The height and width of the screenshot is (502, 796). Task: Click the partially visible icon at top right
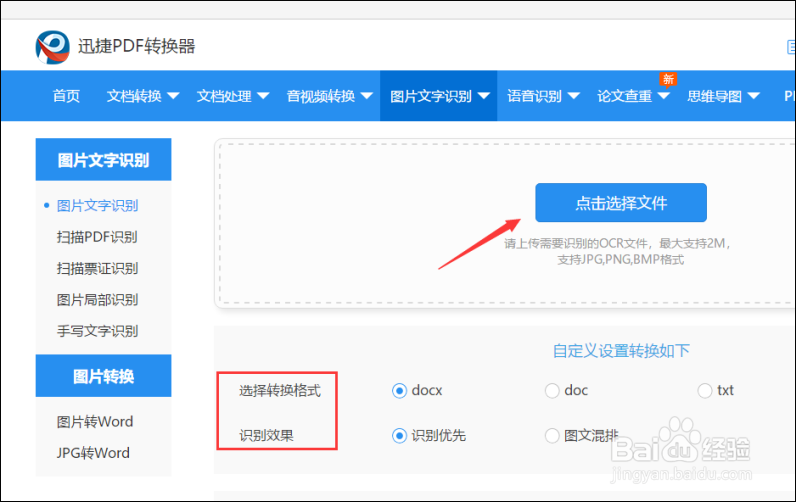791,47
